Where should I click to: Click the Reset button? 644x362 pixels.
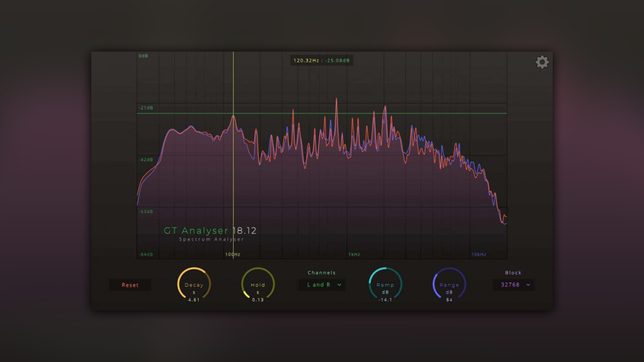click(x=130, y=285)
